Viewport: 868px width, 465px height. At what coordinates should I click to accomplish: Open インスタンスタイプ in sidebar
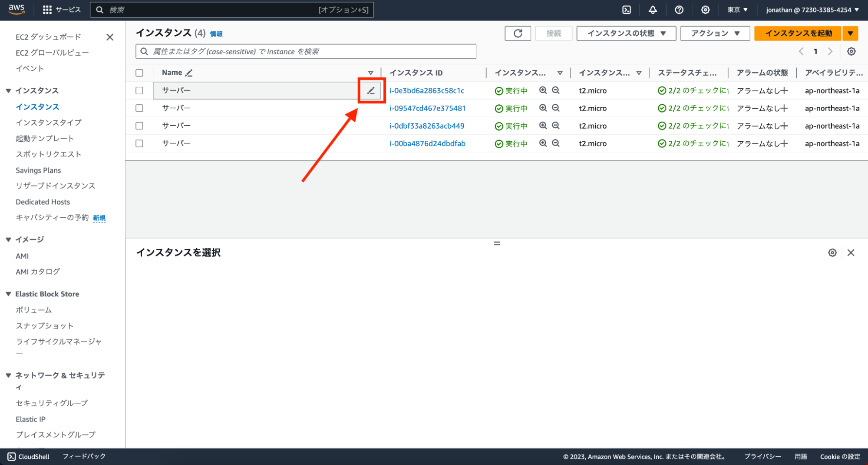point(49,123)
